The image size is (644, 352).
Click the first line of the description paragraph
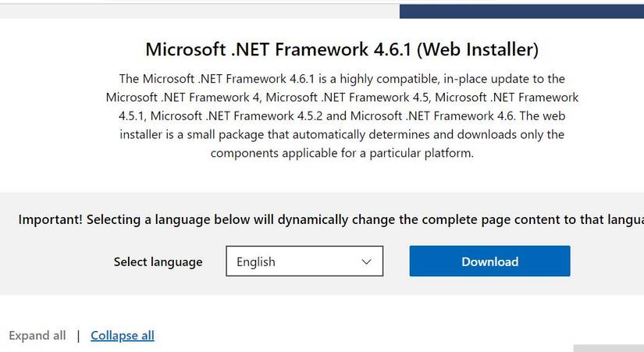point(342,79)
